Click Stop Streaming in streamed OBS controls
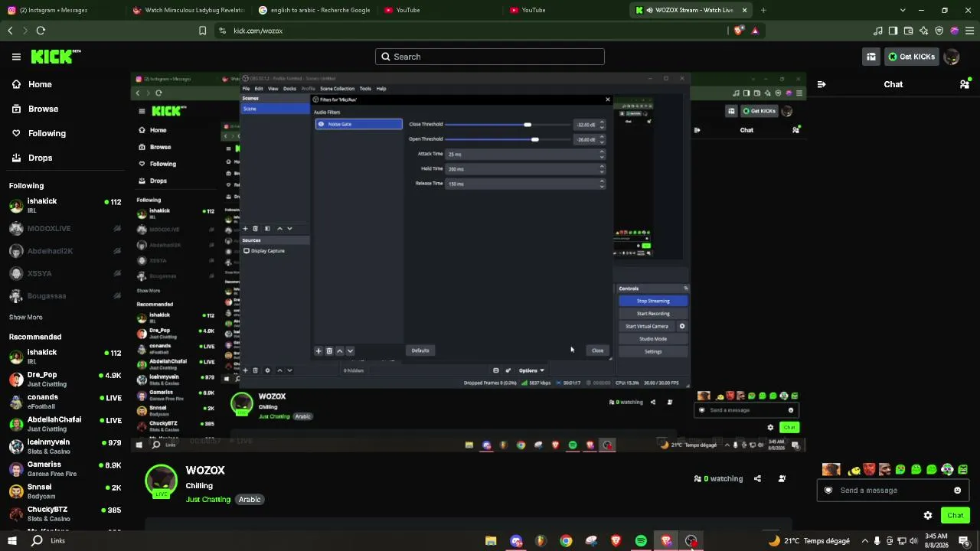This screenshot has height=551, width=980. pos(653,301)
